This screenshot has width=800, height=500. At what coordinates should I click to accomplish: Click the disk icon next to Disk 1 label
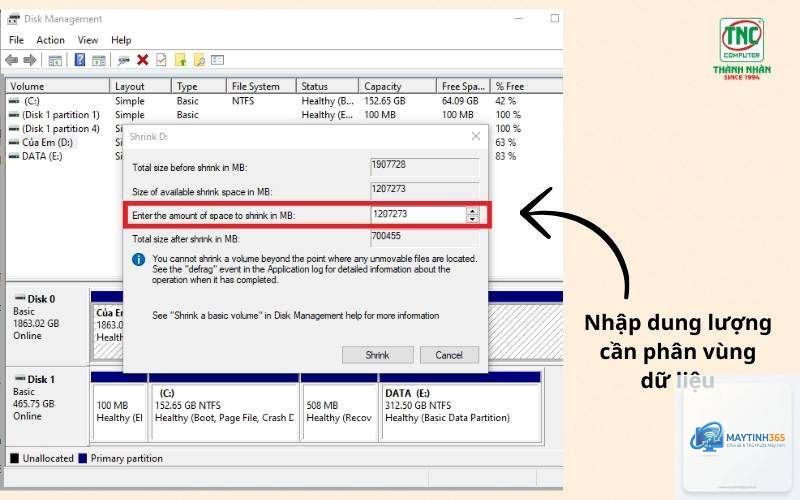point(20,379)
